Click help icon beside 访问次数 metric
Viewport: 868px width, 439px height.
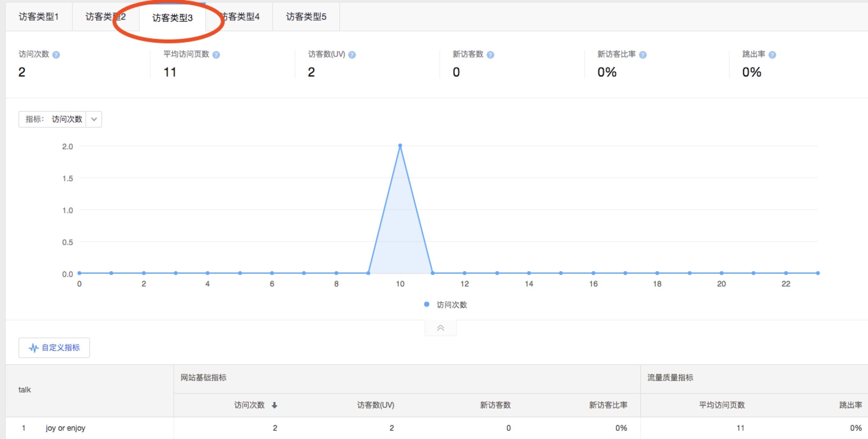pyautogui.click(x=56, y=55)
